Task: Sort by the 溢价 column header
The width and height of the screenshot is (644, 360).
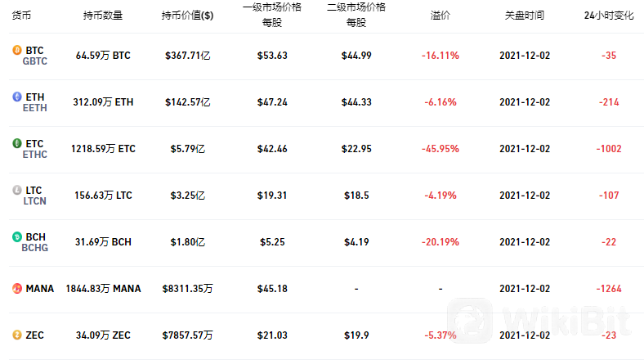Action: click(x=441, y=16)
